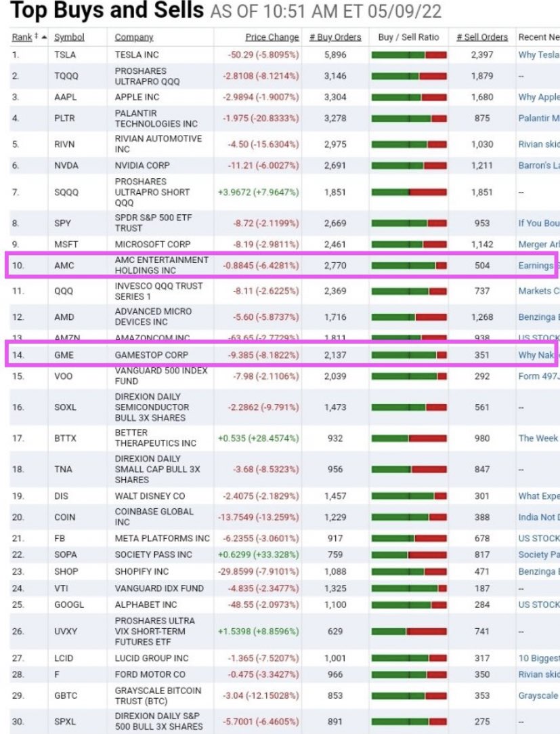Click company name MICROSOFT CORP
The width and height of the screenshot is (560, 734).
point(152,244)
